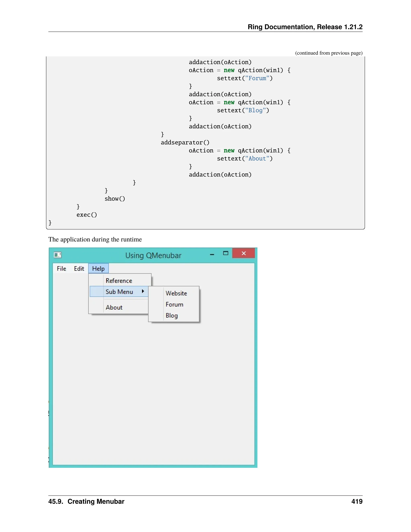Image resolution: width=411 pixels, height=532 pixels.
Task: Select Forum in the submenu
Action: coord(174,305)
